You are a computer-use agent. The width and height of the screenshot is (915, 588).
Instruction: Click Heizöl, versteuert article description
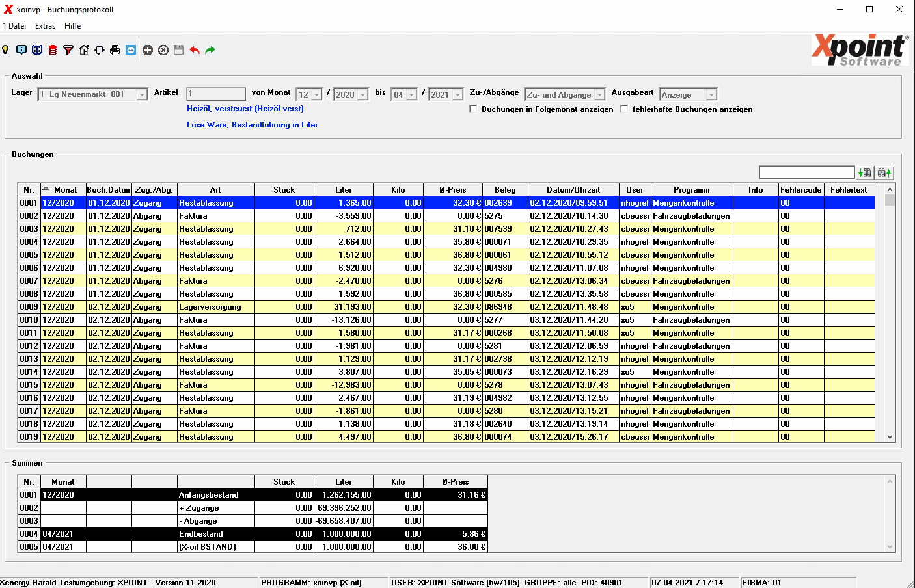245,109
